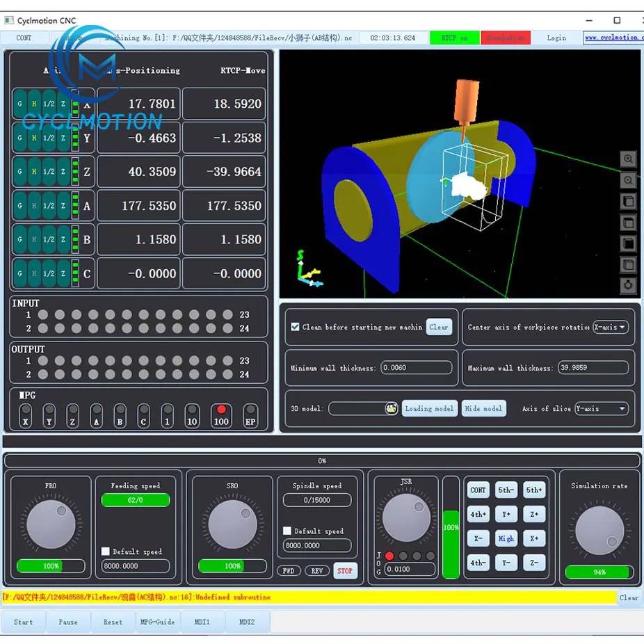Stop the spindle with STOP button

[345, 570]
